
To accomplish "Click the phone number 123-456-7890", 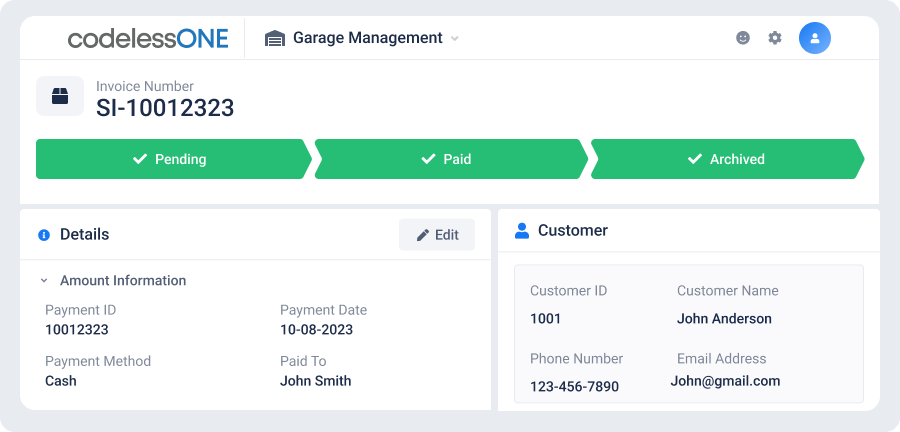I will 575,387.
